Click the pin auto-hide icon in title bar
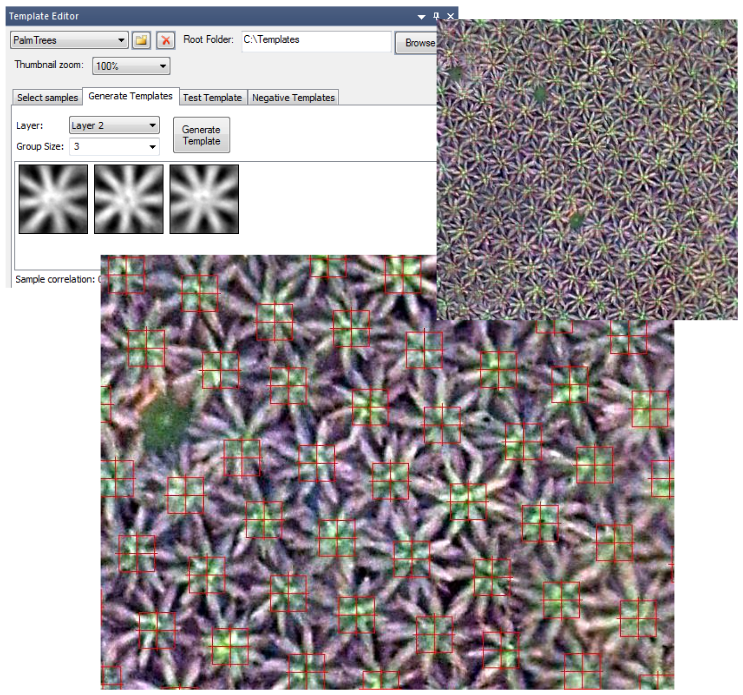 click(436, 17)
